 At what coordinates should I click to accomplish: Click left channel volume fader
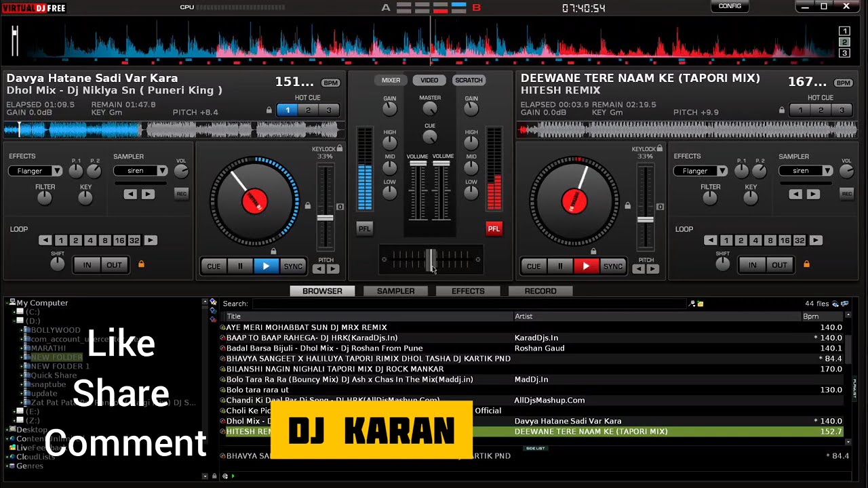418,163
